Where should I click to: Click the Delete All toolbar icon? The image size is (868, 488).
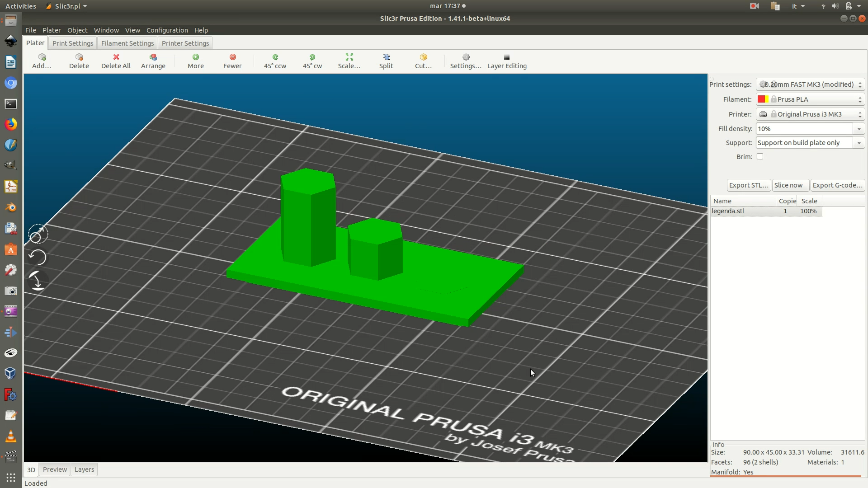[x=116, y=61]
